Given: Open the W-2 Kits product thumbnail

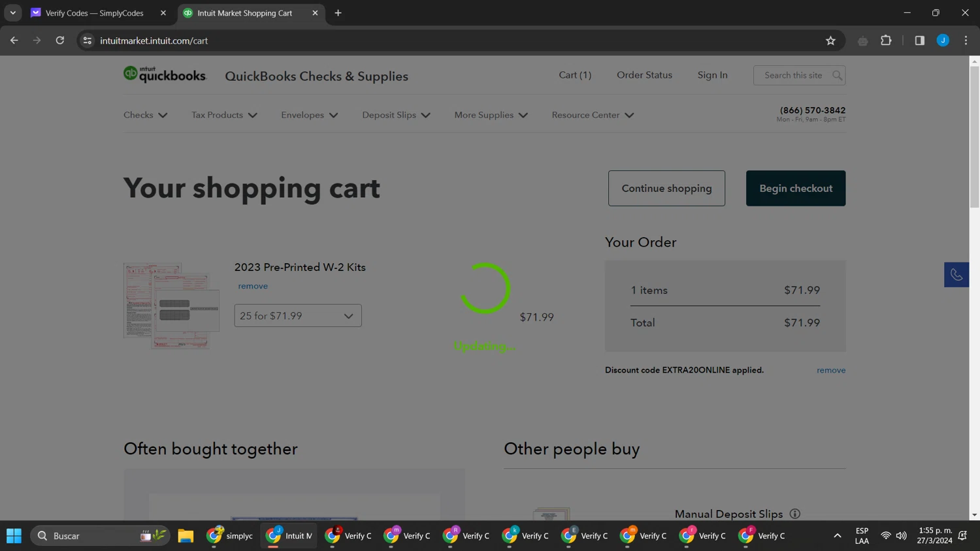Looking at the screenshot, I should click(x=172, y=306).
